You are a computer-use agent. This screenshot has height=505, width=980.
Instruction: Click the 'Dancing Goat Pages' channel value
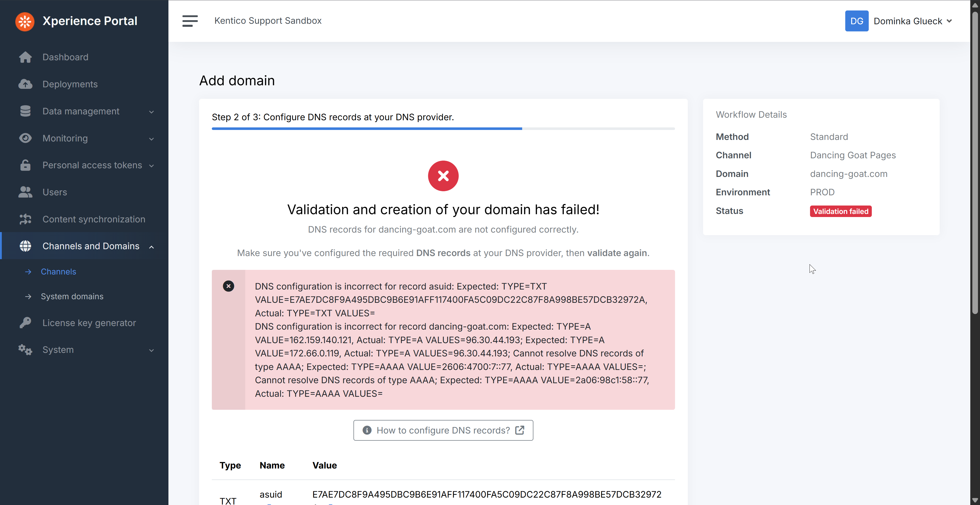[853, 155]
